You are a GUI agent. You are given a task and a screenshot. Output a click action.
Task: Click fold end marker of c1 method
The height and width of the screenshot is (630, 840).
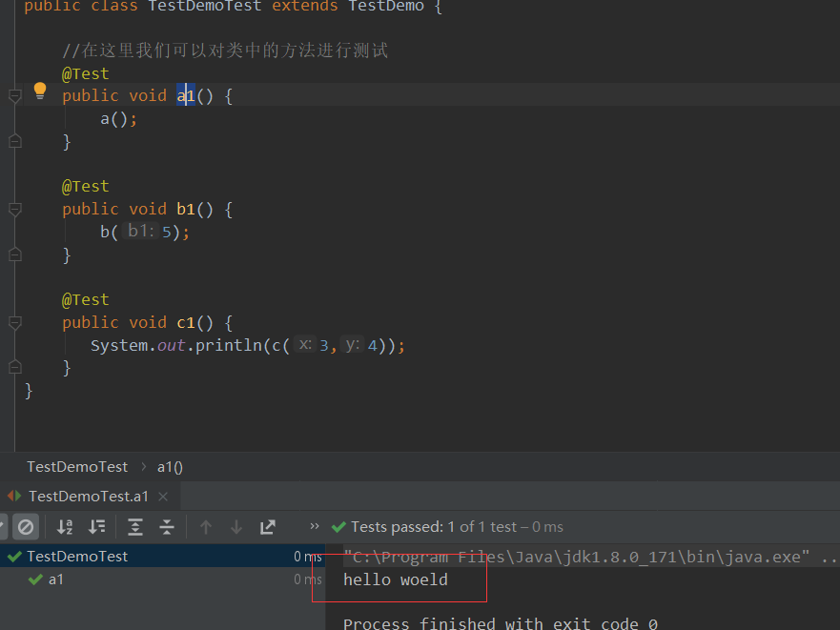15,367
